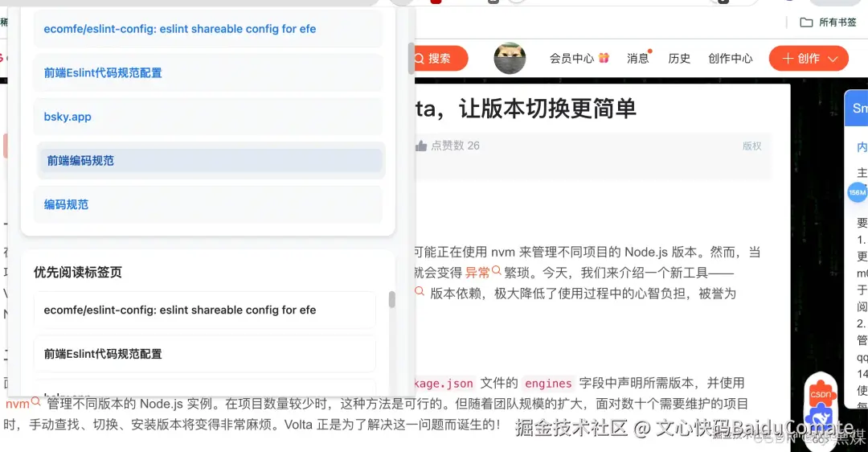Screen dimensions: 868x452
Task: Open 所有书签 bookmarks folder
Action: (x=828, y=23)
